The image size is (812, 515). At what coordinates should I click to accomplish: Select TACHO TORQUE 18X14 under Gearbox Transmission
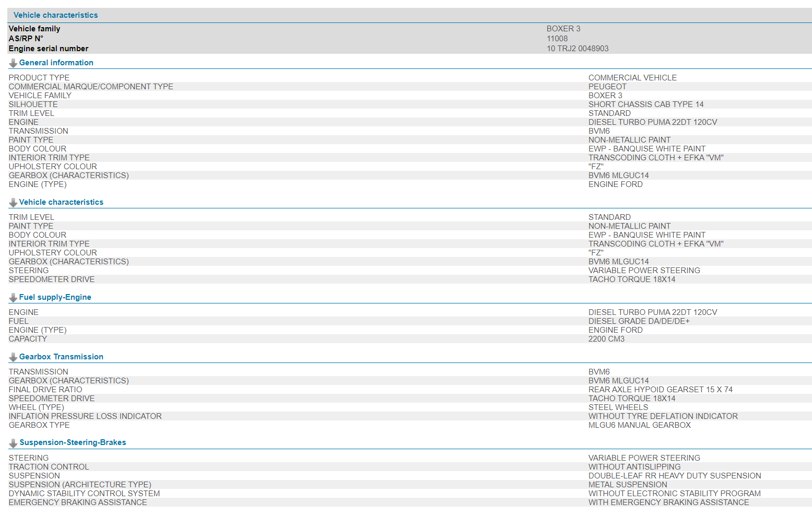pos(632,399)
